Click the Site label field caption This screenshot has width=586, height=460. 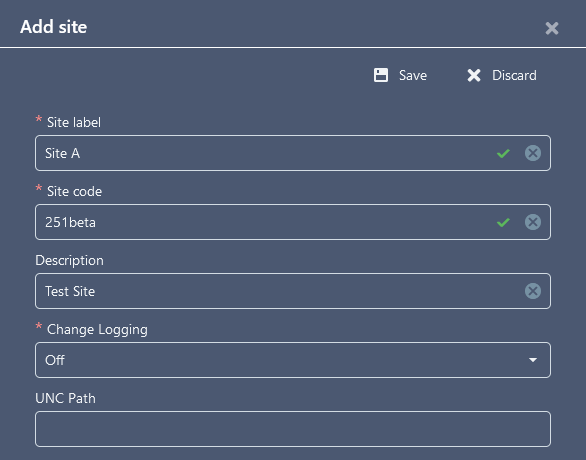[x=74, y=122]
